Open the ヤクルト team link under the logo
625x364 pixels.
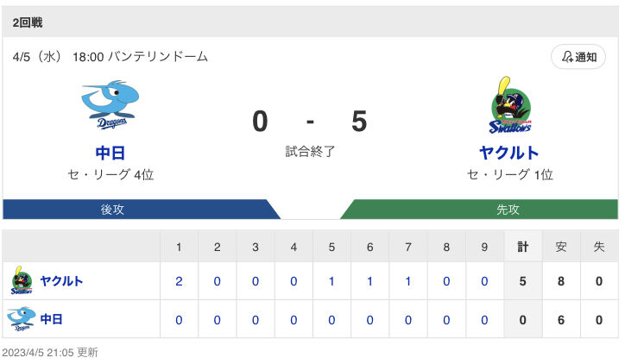[x=509, y=153]
